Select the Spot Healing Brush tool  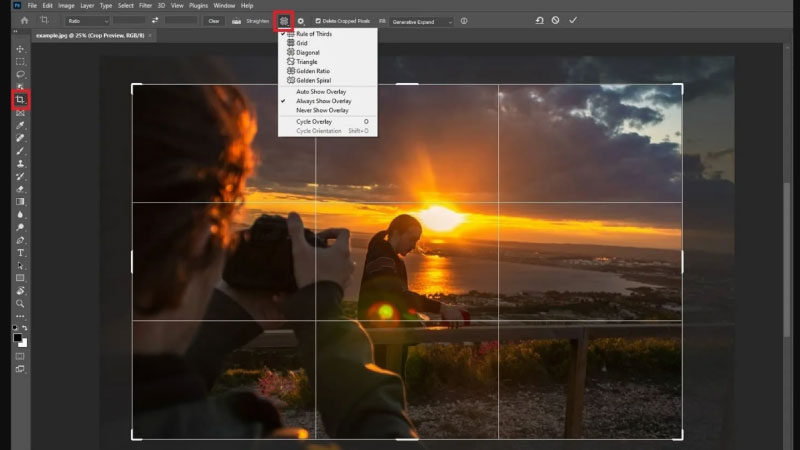pyautogui.click(x=20, y=138)
